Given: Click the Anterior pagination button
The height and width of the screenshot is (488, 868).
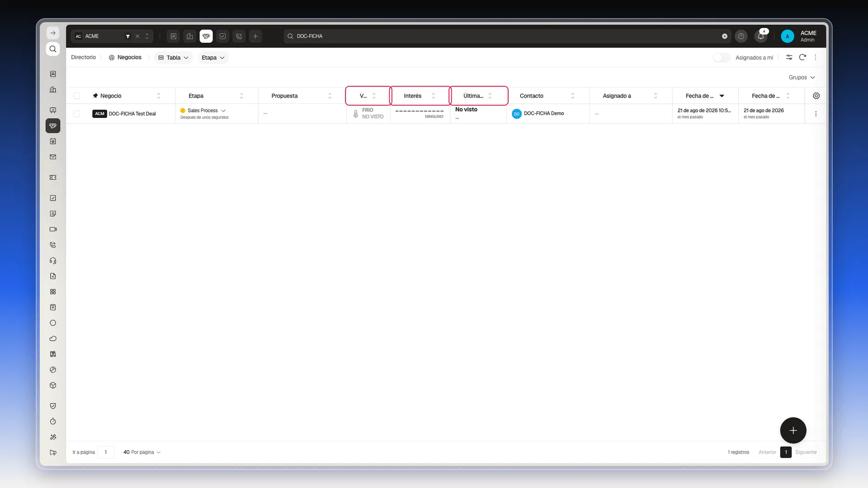Looking at the screenshot, I should coord(767,452).
